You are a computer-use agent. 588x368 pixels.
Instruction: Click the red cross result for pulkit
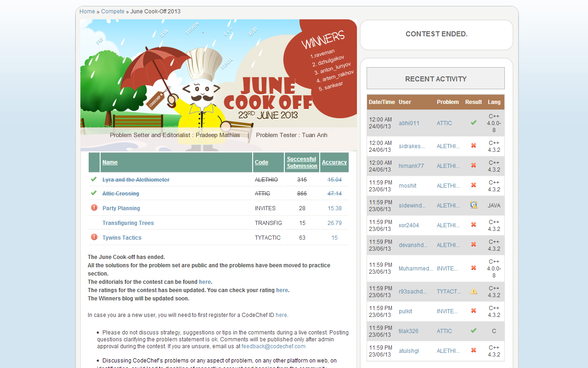[x=474, y=311]
